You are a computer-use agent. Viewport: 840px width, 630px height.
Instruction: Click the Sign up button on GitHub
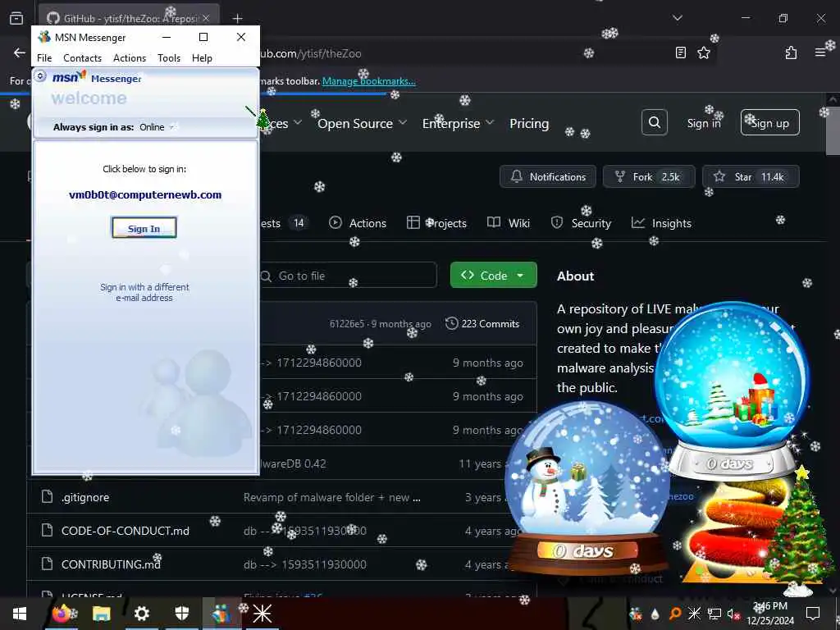769,123
